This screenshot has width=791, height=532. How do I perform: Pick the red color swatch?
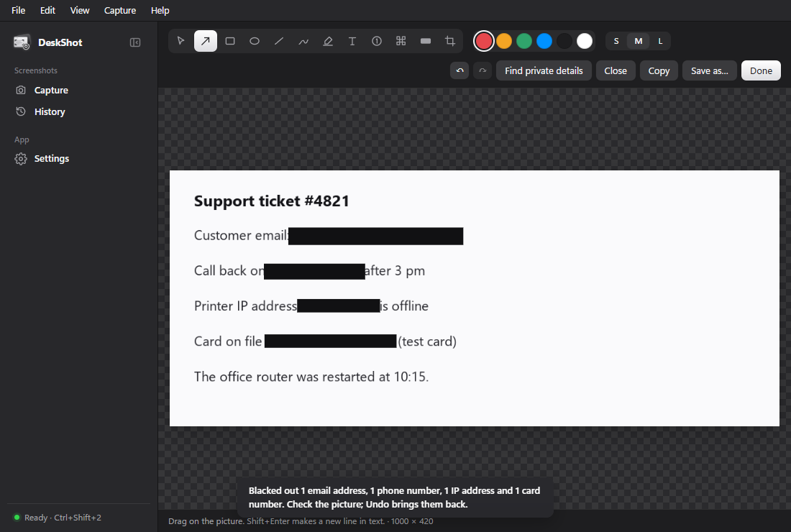tap(484, 42)
